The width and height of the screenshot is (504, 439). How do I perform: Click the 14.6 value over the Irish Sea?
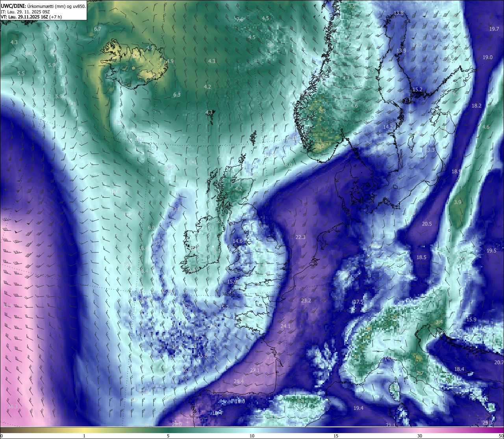click(x=238, y=241)
